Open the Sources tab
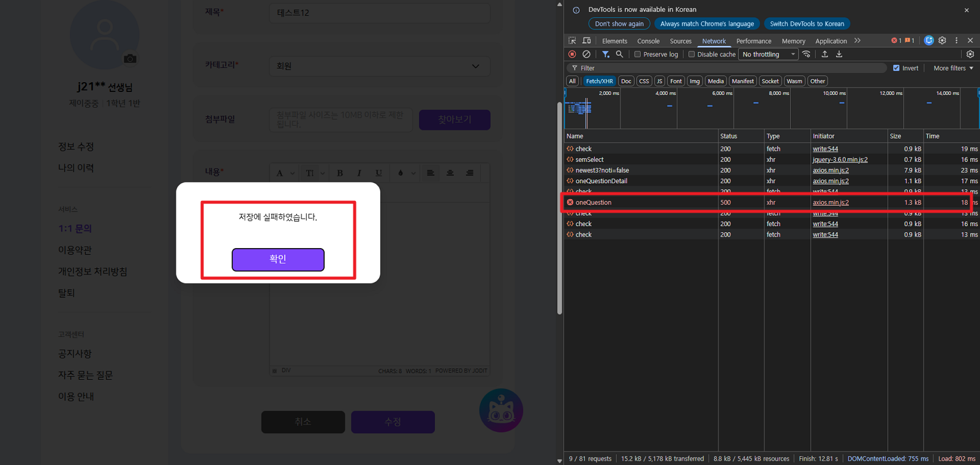 point(680,41)
